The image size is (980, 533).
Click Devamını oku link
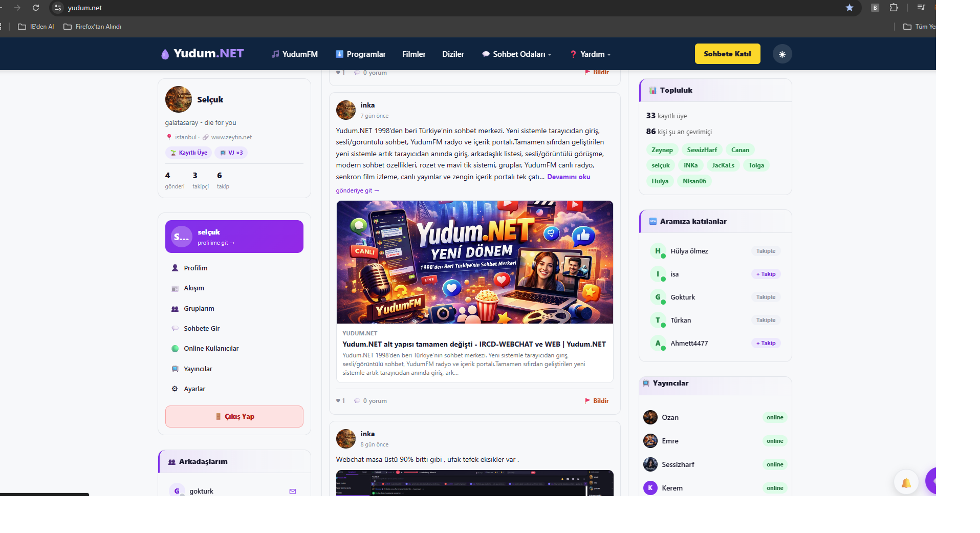coord(569,177)
